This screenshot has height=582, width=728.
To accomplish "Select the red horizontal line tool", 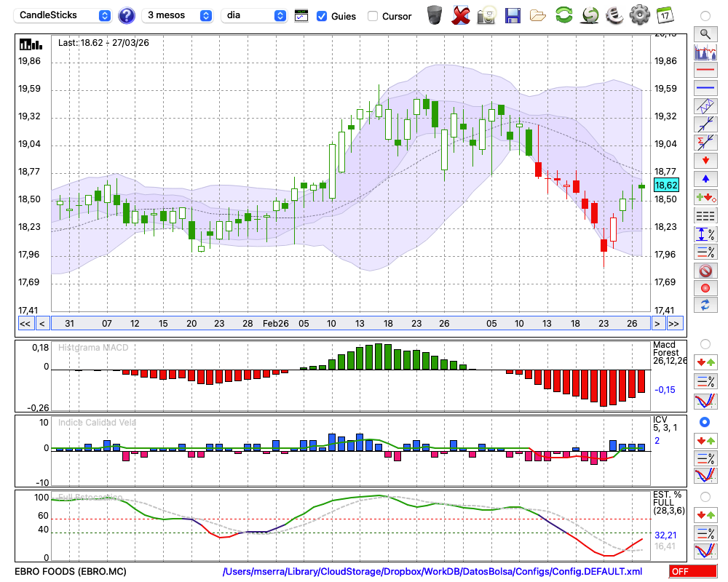I will 705,71.
